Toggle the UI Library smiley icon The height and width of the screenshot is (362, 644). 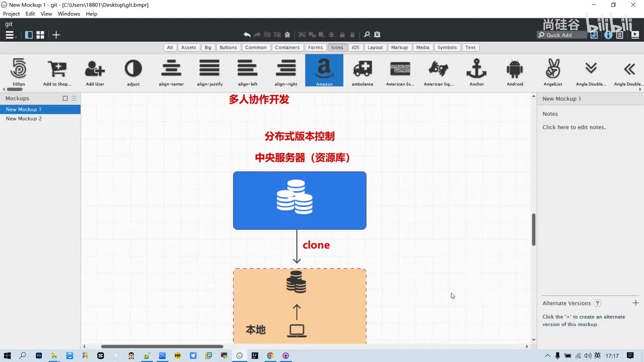pyautogui.click(x=594, y=35)
